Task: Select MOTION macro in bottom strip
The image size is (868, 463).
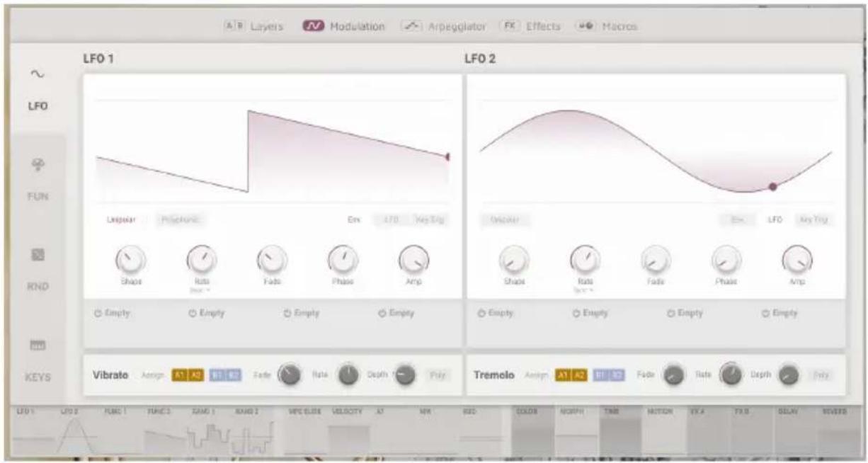Action: pos(665,431)
